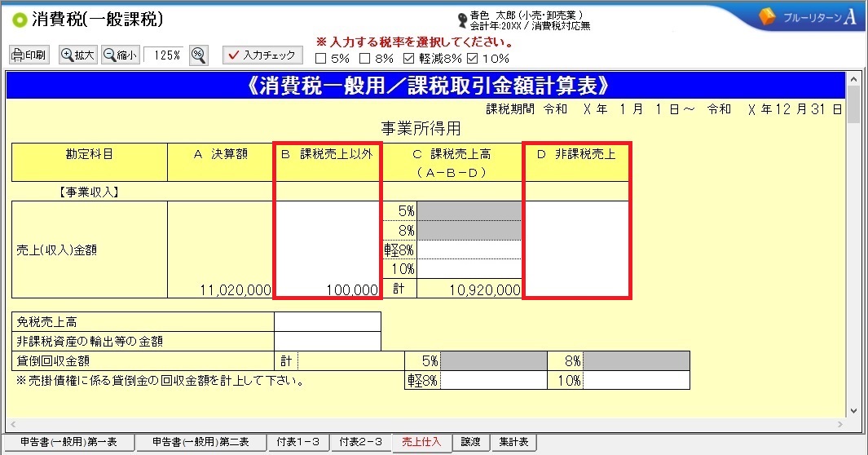Click the green circle icon beside 消費税(一般課税)
Image resolution: width=868 pixels, height=455 pixels.
click(20, 20)
